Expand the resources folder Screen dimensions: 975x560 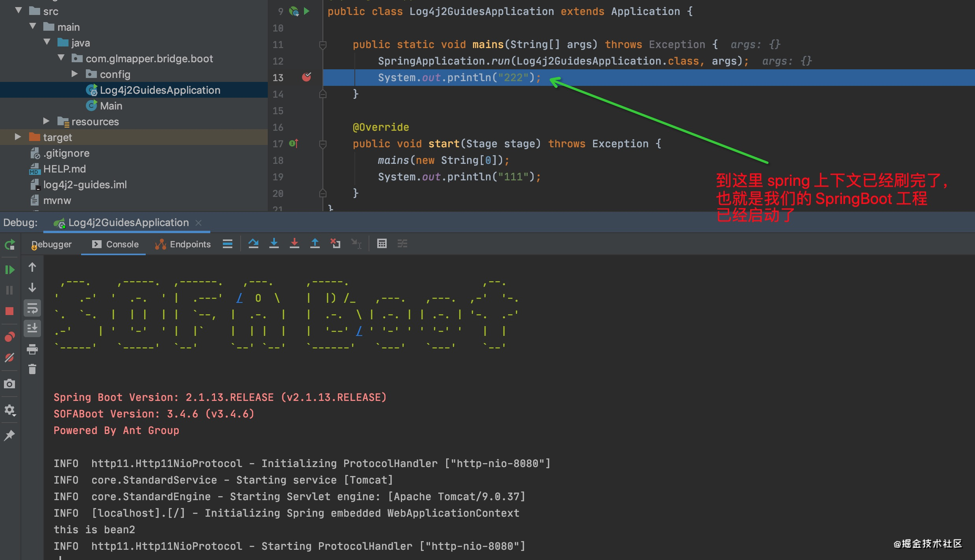(46, 121)
